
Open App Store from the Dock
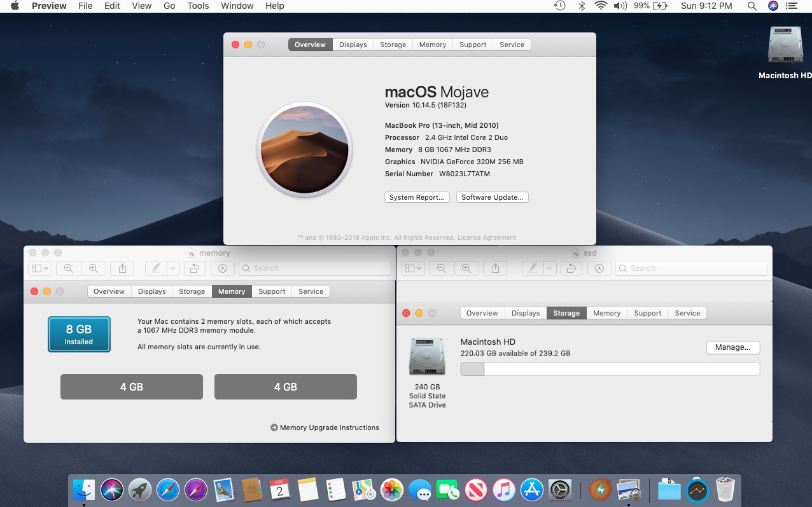(x=532, y=490)
